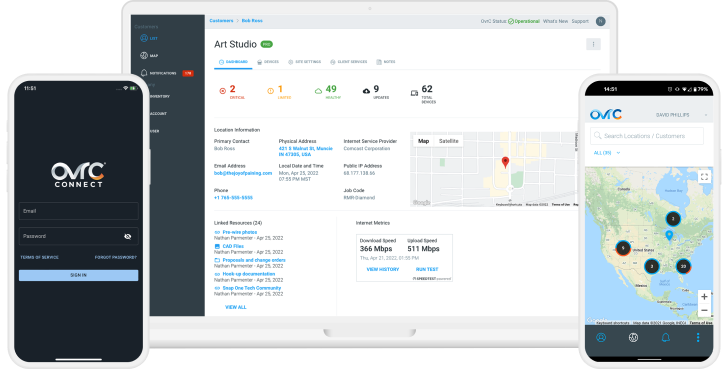727x369 pixels.
Task: Click the Run Test link
Action: [x=427, y=269]
